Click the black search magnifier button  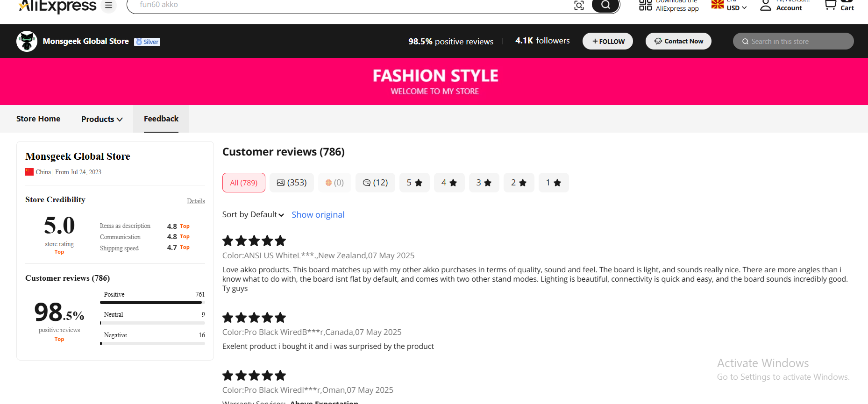tap(605, 6)
